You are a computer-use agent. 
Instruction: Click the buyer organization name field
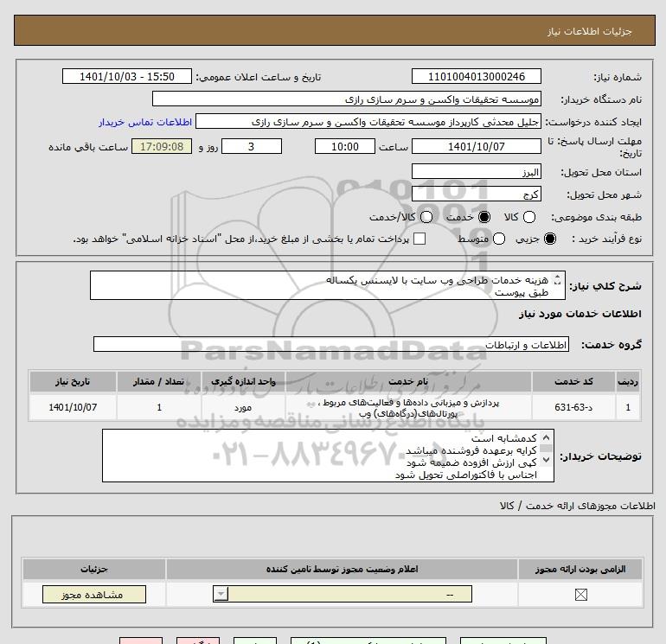tap(347, 99)
